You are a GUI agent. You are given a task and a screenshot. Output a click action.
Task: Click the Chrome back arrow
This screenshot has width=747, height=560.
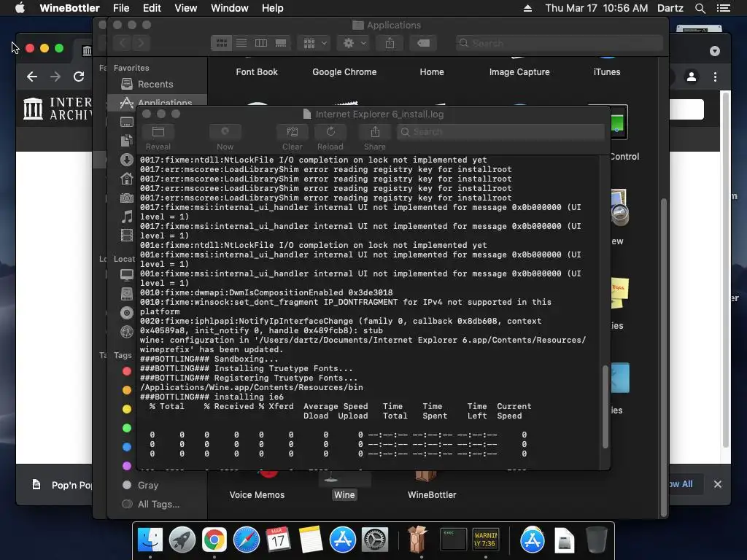(x=32, y=77)
